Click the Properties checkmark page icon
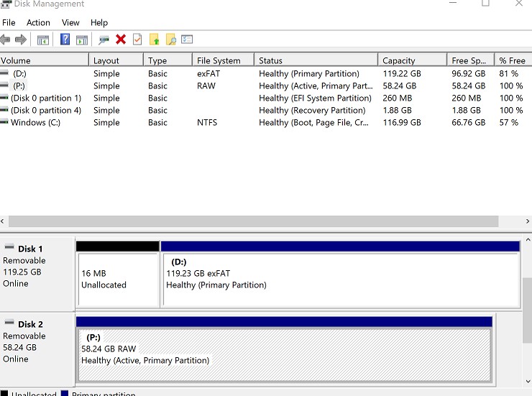Image resolution: width=532 pixels, height=396 pixels. click(137, 40)
